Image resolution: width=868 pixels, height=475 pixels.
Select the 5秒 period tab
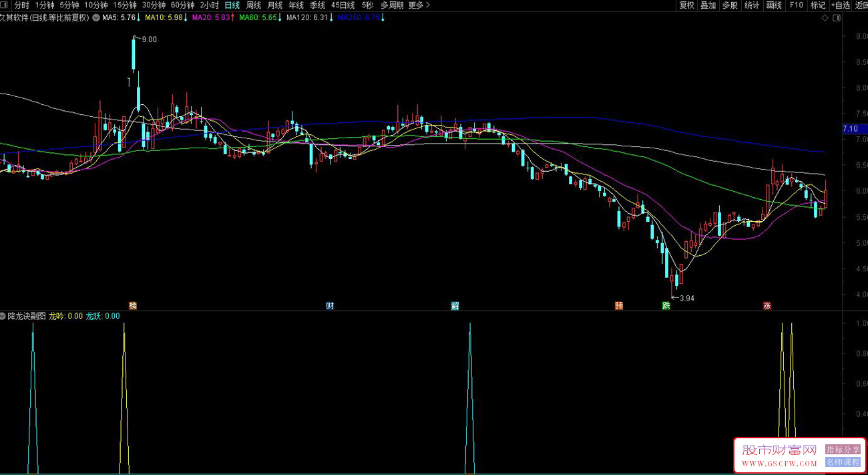(x=368, y=5)
